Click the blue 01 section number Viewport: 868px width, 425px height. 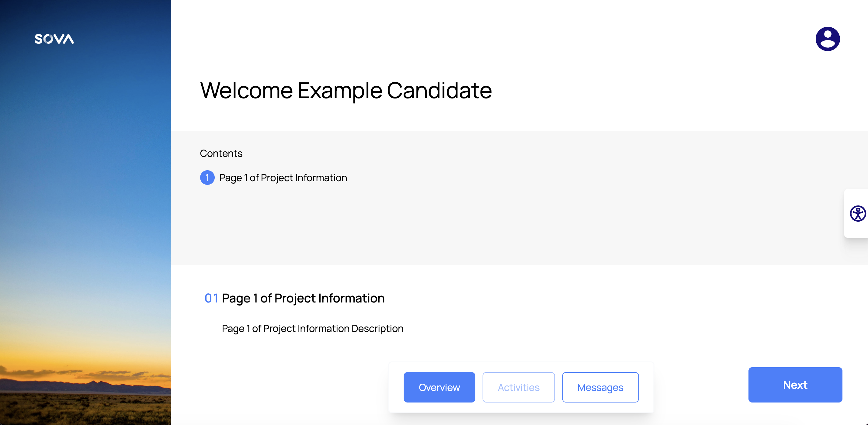tap(211, 298)
